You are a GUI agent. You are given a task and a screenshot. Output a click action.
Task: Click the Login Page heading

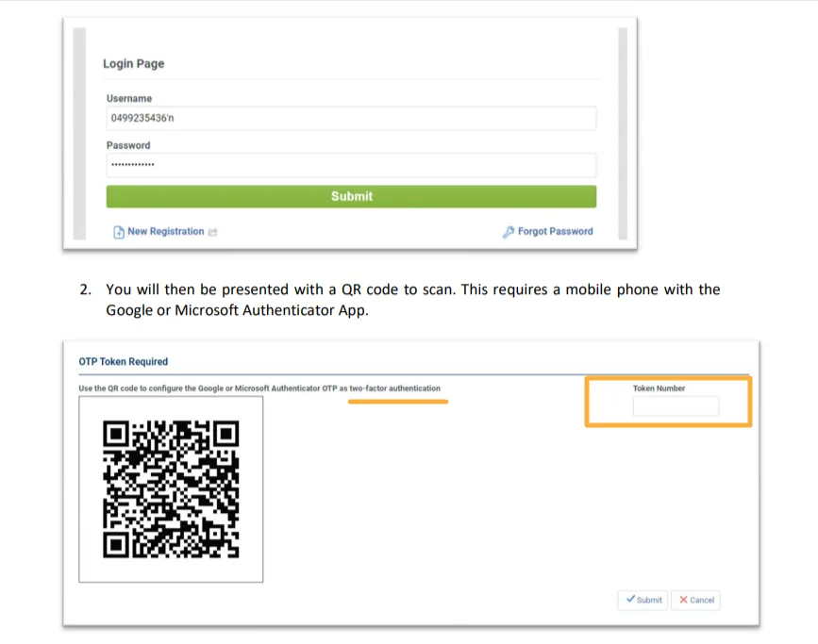coord(134,63)
